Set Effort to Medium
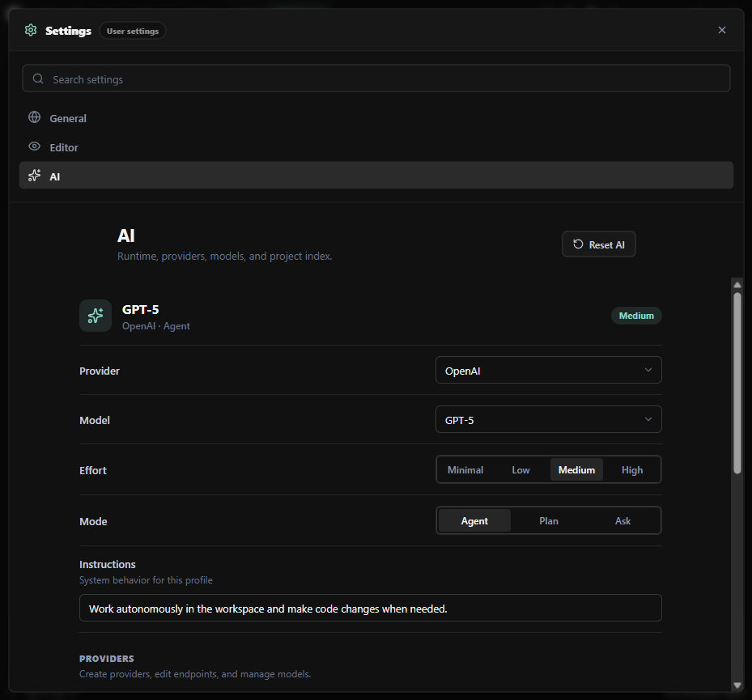752x700 pixels. tap(576, 470)
